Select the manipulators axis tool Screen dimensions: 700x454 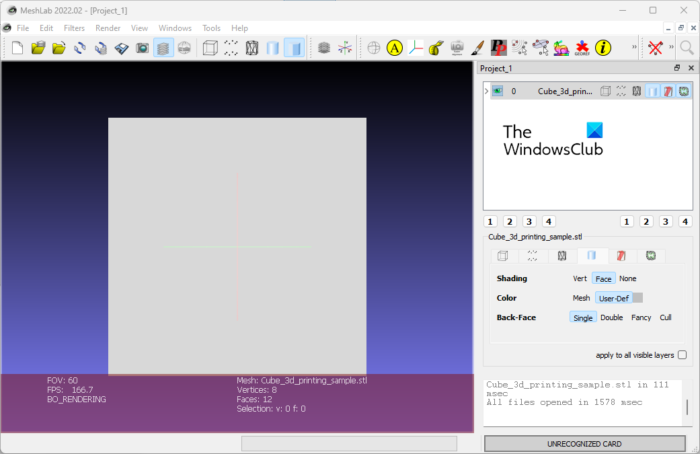(x=416, y=48)
